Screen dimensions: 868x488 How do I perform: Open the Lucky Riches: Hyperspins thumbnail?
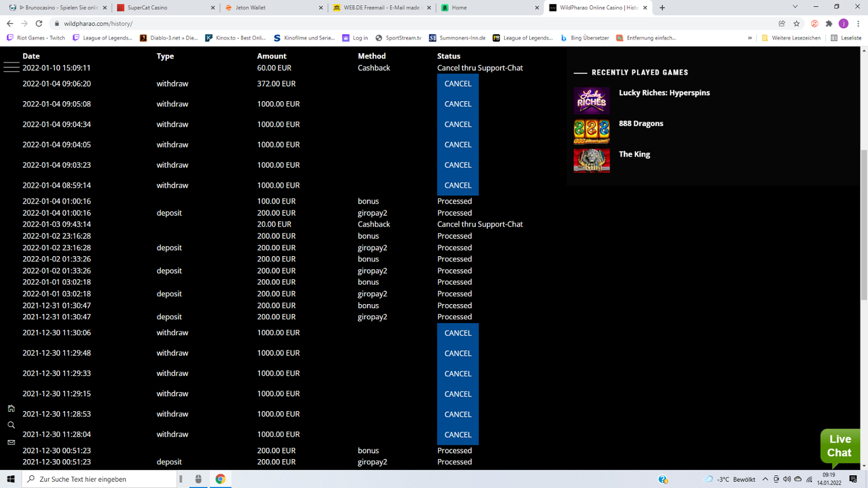[x=591, y=100]
